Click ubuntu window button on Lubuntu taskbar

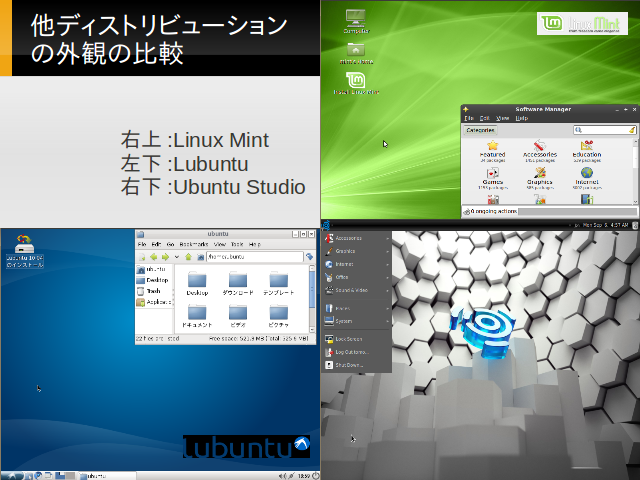[x=107, y=476]
